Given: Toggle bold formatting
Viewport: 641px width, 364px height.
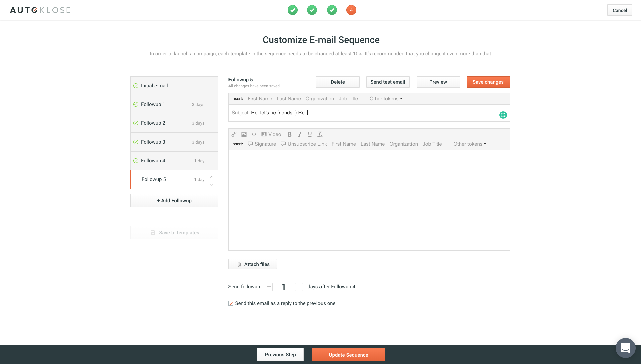Looking at the screenshot, I should [290, 134].
